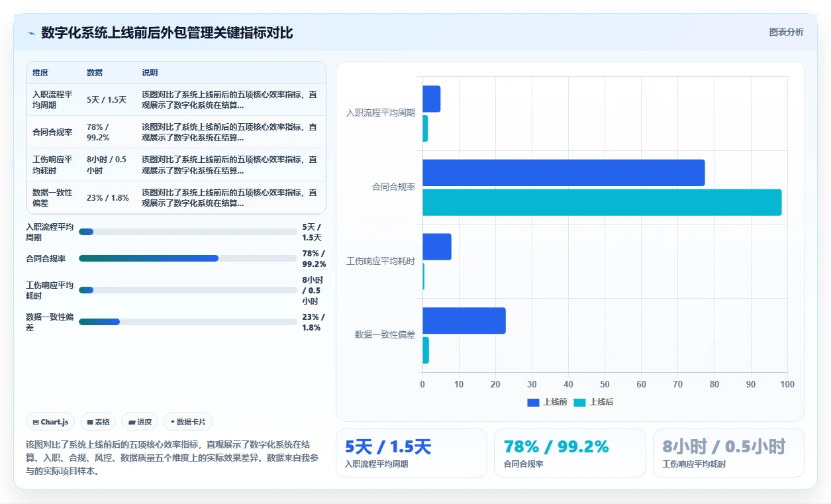Click the 数据一致性偏差 progress bar
Screen dimensions: 831x504
click(188, 322)
